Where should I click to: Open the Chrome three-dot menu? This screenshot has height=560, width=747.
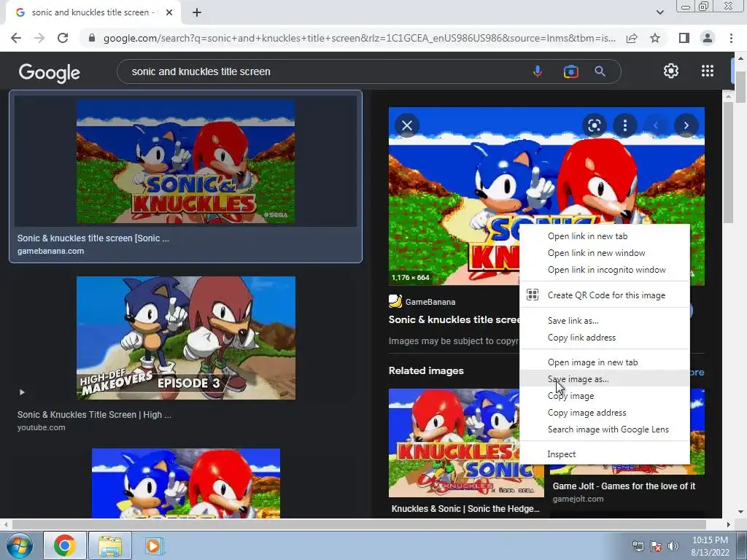click(731, 38)
